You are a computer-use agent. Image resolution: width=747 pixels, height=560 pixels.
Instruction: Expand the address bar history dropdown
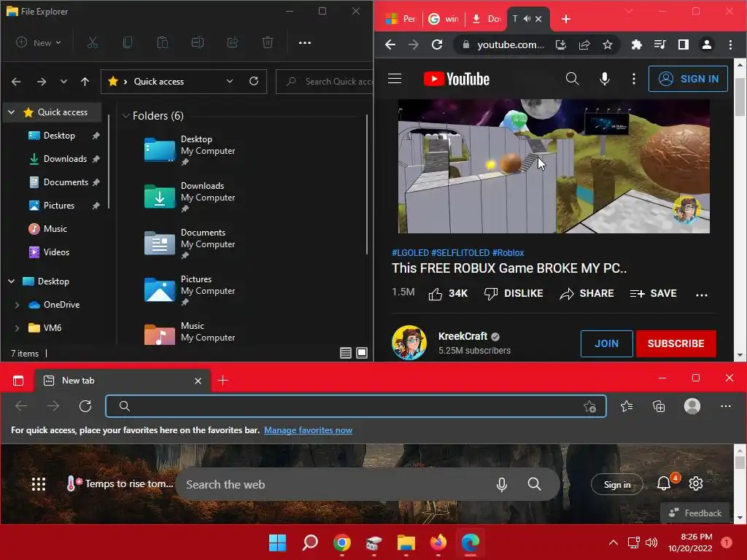[x=230, y=81]
